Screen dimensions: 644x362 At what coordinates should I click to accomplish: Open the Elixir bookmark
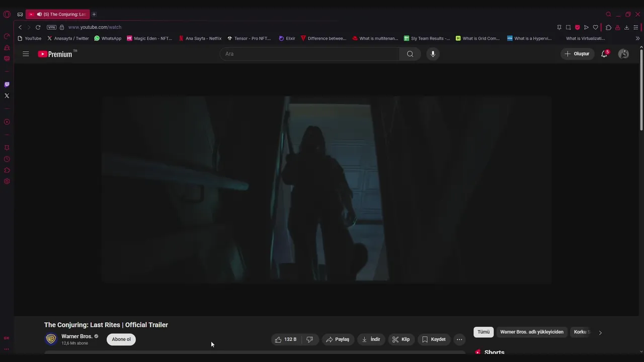287,38
